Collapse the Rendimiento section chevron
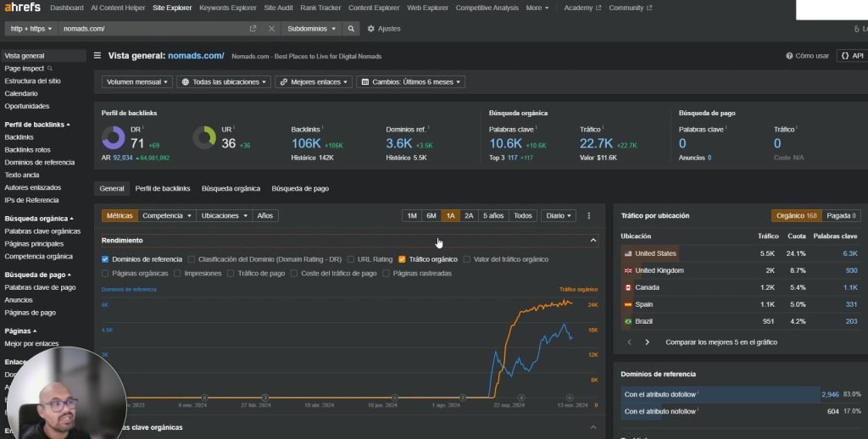The image size is (868, 439). click(x=593, y=240)
